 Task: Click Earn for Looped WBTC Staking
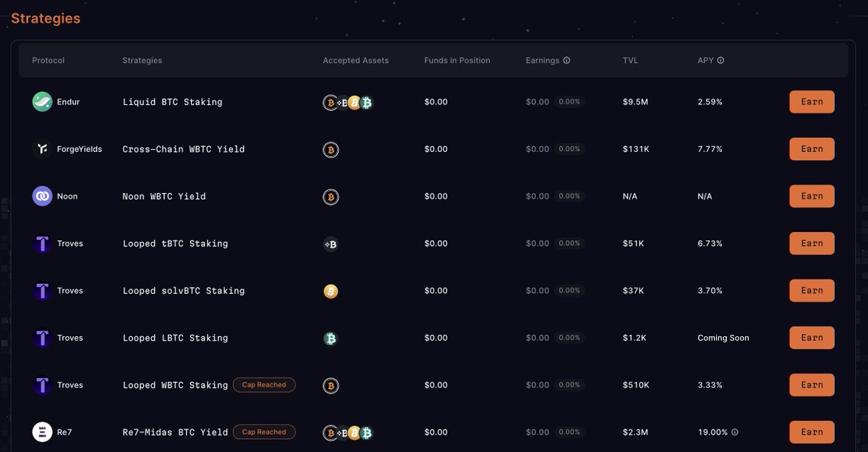pyautogui.click(x=812, y=385)
